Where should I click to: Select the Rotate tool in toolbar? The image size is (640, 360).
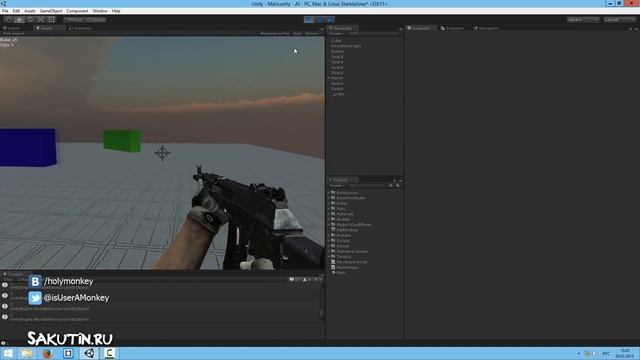30,20
